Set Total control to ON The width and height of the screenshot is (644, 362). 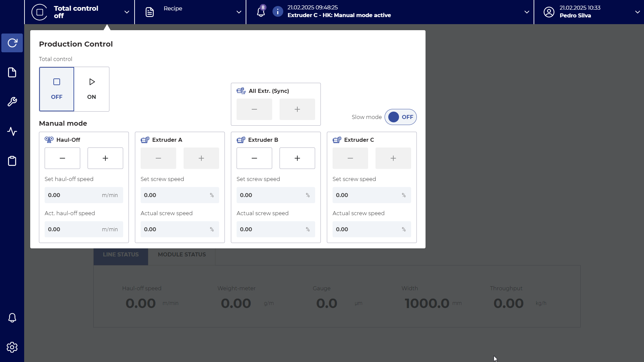92,89
